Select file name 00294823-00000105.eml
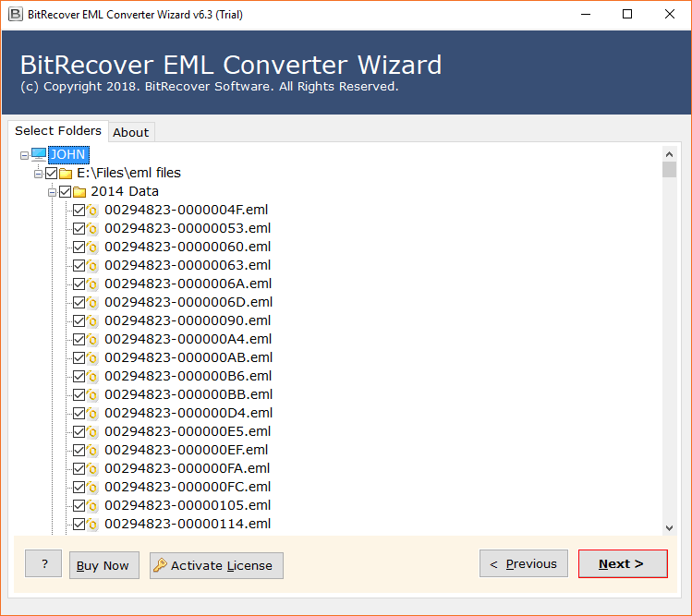The image size is (692, 616). point(188,506)
